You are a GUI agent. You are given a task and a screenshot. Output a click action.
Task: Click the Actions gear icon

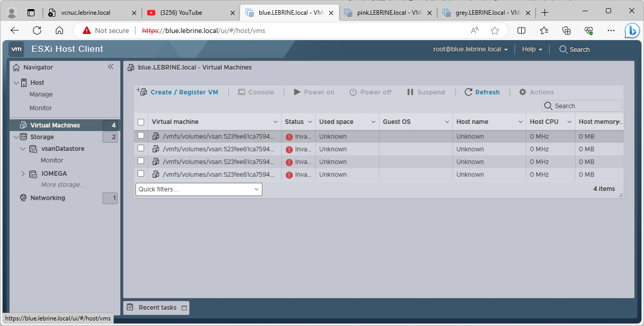pos(523,92)
